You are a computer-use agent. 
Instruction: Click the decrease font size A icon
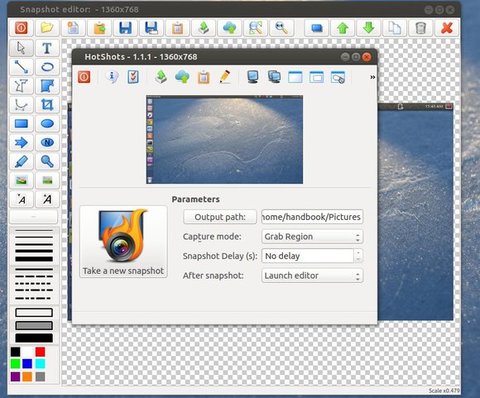pos(21,199)
